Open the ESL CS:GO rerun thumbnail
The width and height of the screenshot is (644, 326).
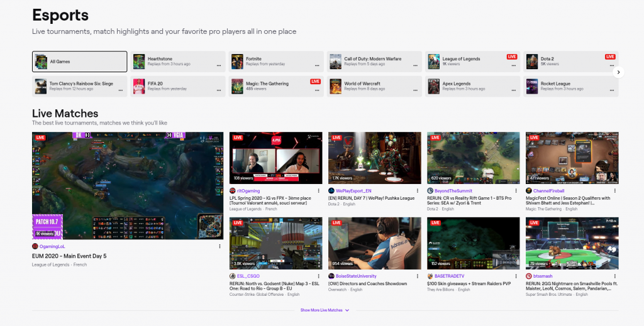[x=275, y=243]
